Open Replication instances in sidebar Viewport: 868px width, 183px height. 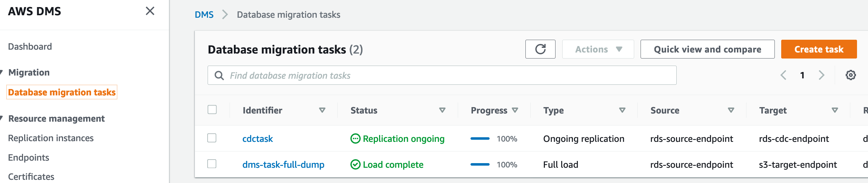(x=51, y=138)
